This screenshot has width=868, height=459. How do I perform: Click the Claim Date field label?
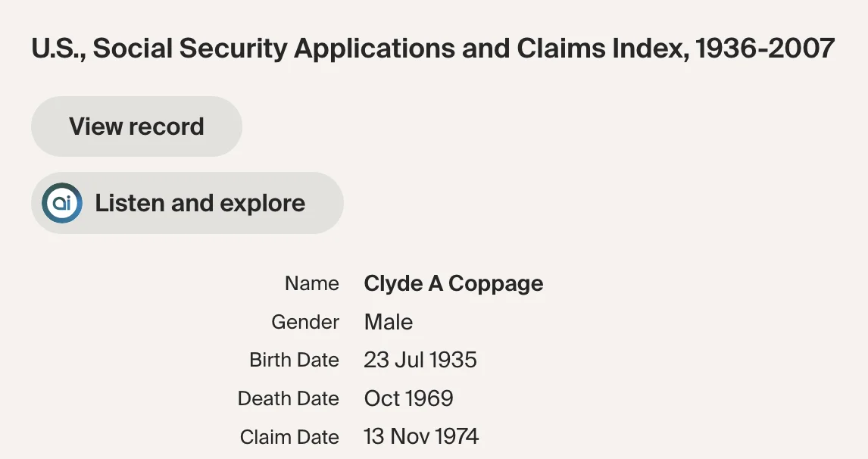pyautogui.click(x=289, y=437)
